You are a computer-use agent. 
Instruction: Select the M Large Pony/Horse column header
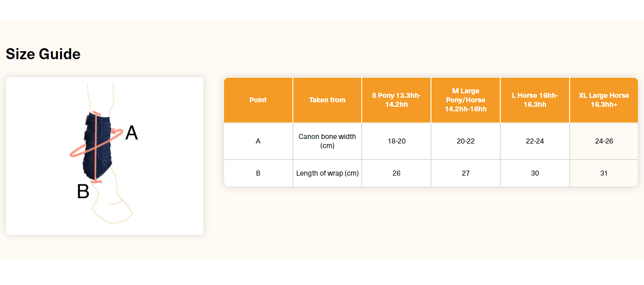click(466, 100)
